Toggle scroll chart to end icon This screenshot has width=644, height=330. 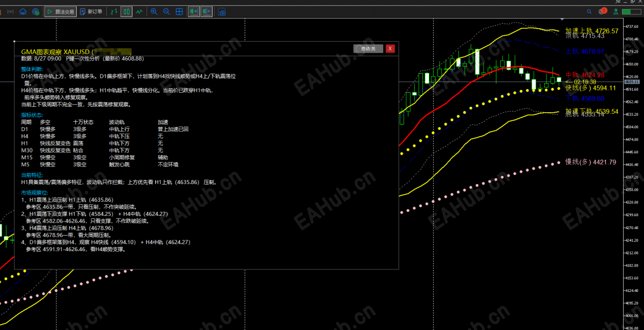point(194,11)
